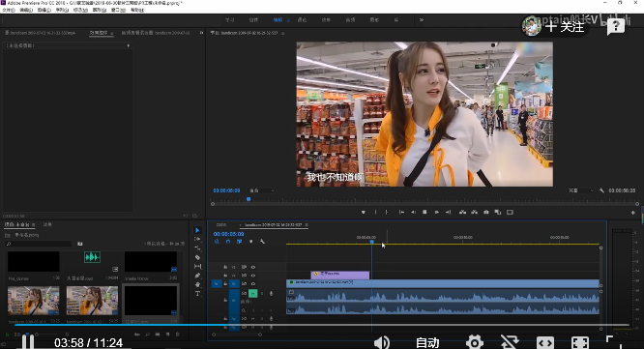644x349 pixels.
Task: Toggle Snap magnet in the timeline
Action: click(x=228, y=242)
